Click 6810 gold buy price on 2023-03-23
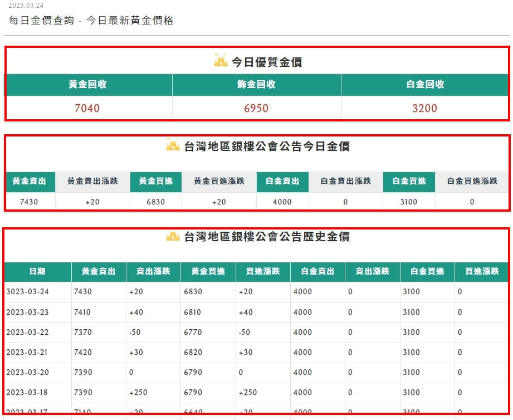The image size is (513, 420). click(x=192, y=312)
